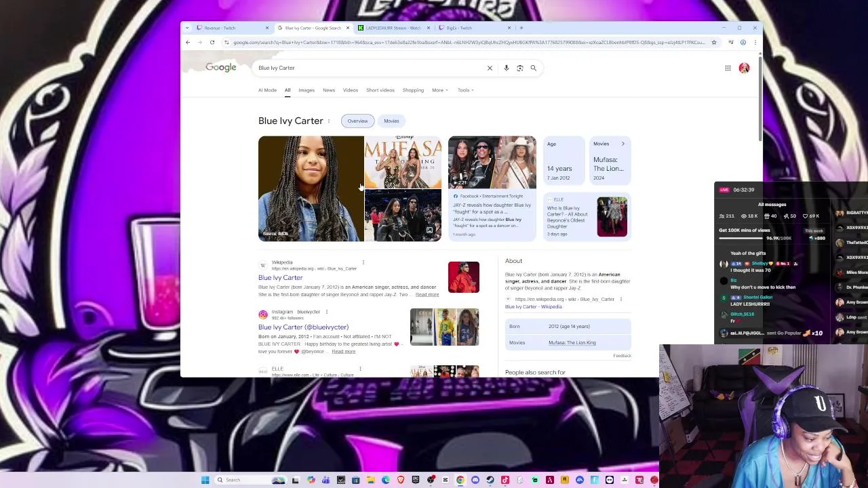Go back with browser back arrow
Image resolution: width=868 pixels, height=488 pixels.
coord(188,42)
